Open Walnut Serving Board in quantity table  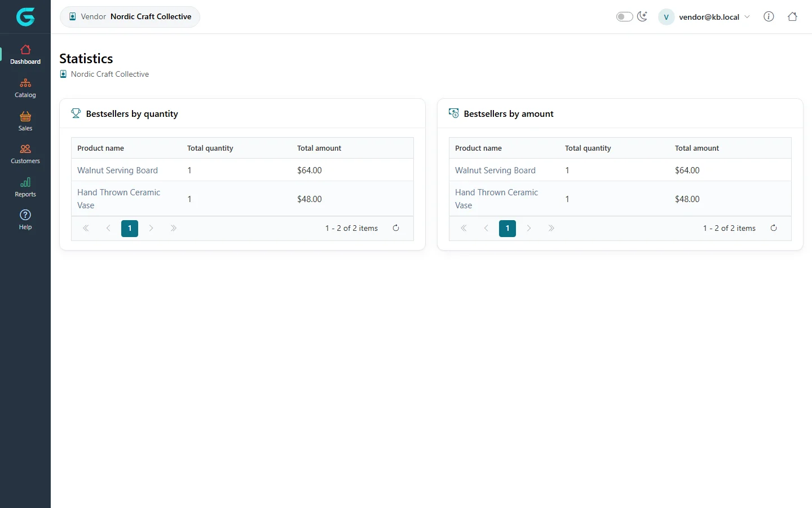pos(117,170)
